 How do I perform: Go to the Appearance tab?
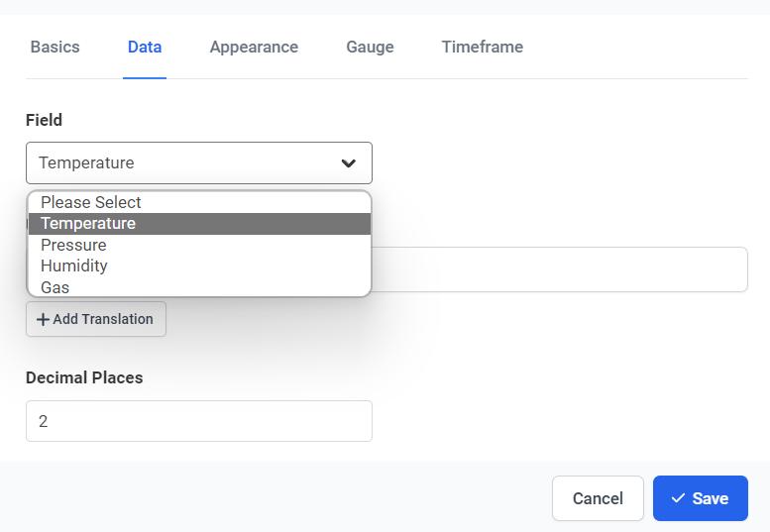point(254,47)
